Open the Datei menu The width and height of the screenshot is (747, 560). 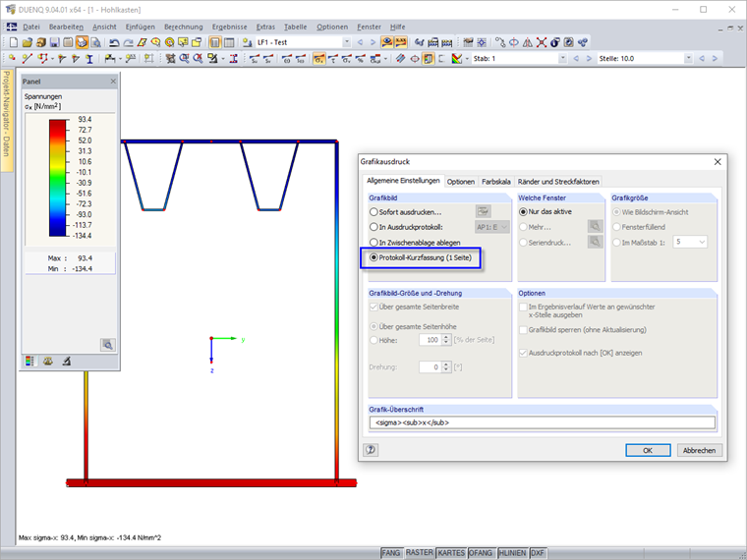click(31, 27)
